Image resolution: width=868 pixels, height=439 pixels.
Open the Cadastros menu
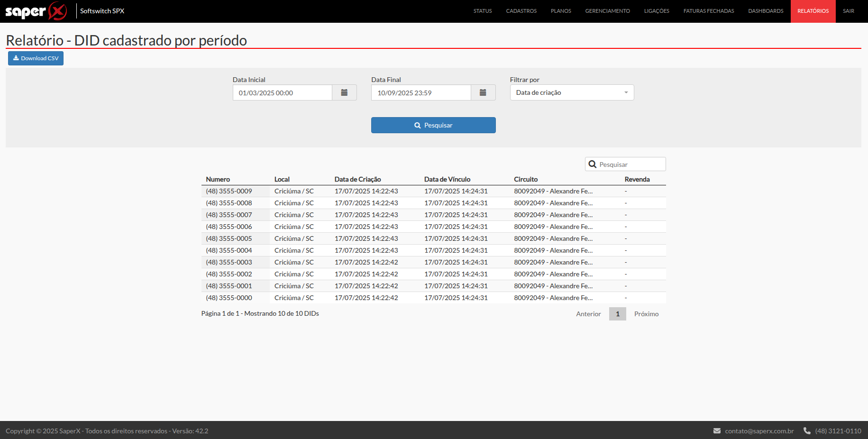(521, 11)
